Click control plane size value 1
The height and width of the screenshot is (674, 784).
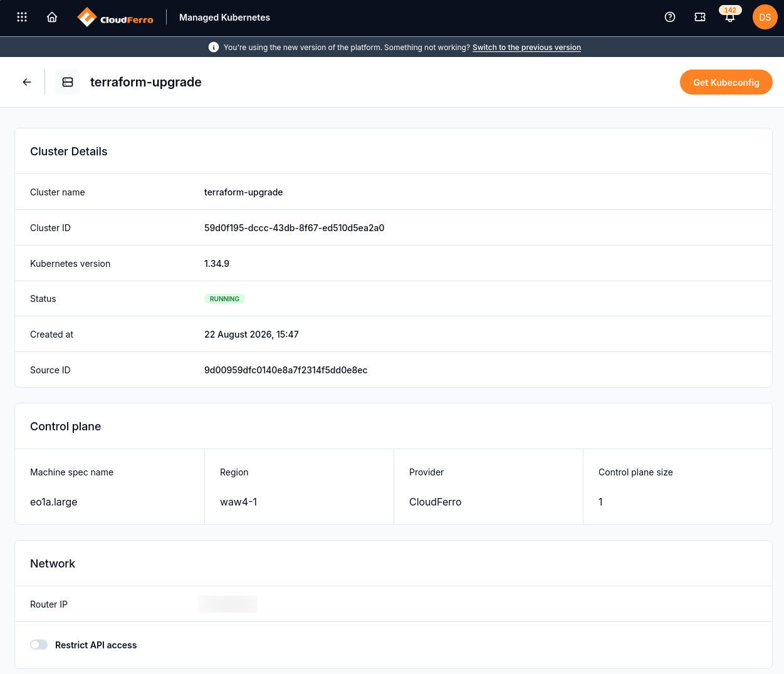(x=601, y=502)
